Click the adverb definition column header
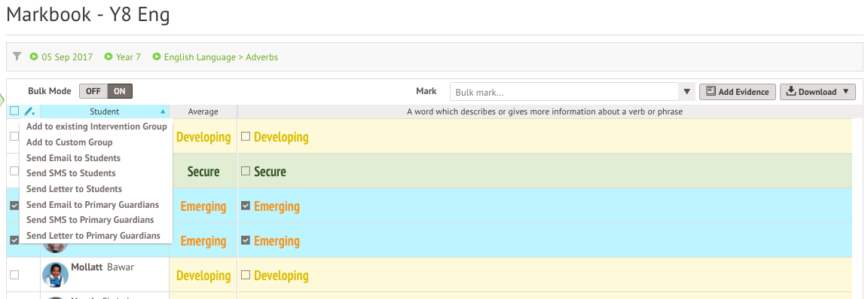The width and height of the screenshot is (868, 299). pos(545,111)
